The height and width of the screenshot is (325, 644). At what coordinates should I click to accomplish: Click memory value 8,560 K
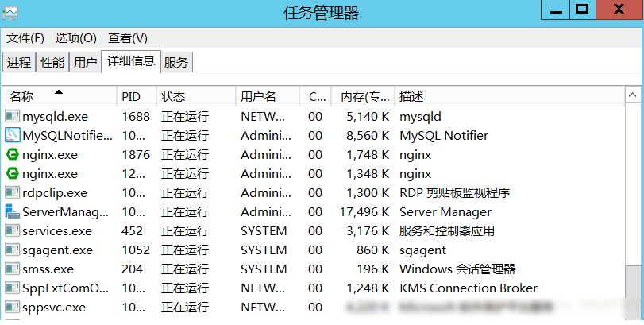368,136
